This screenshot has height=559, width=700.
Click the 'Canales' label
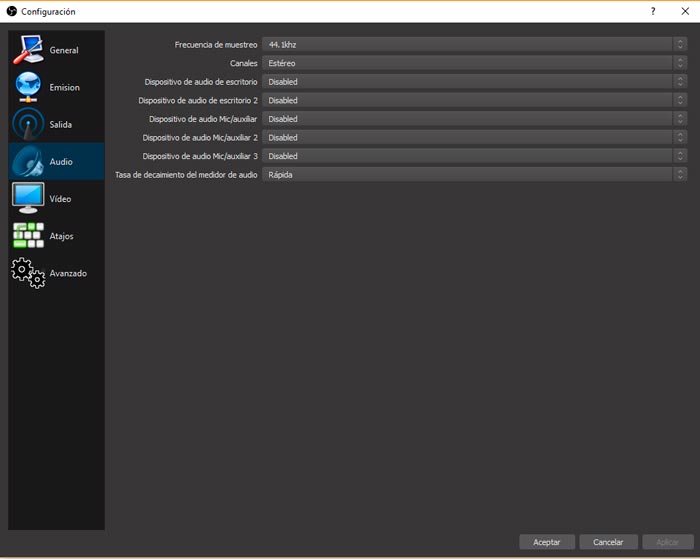point(244,63)
